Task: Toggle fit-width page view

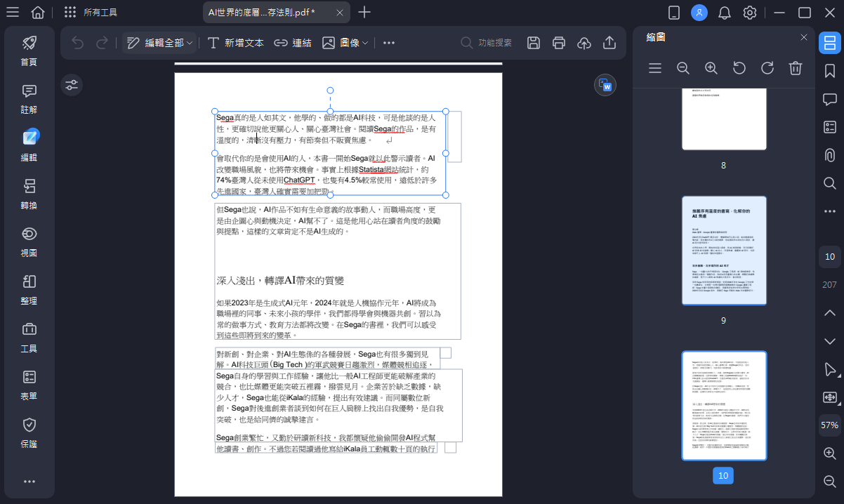Action: coord(830,397)
